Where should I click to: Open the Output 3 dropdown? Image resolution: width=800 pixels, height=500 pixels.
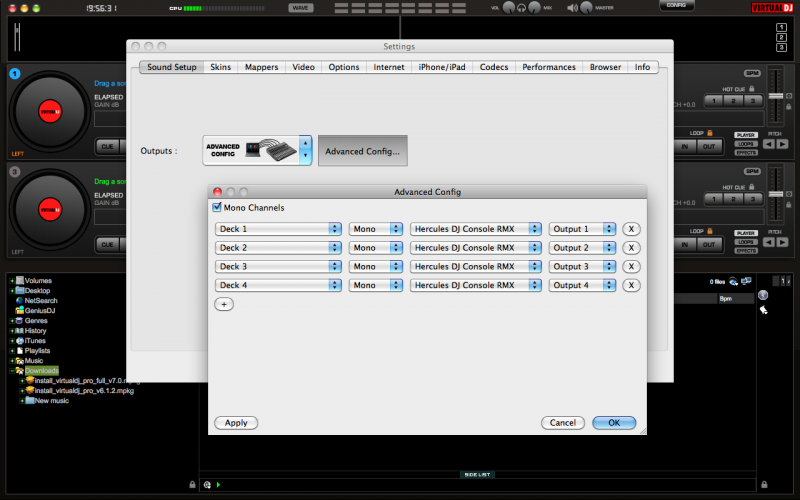(x=582, y=266)
